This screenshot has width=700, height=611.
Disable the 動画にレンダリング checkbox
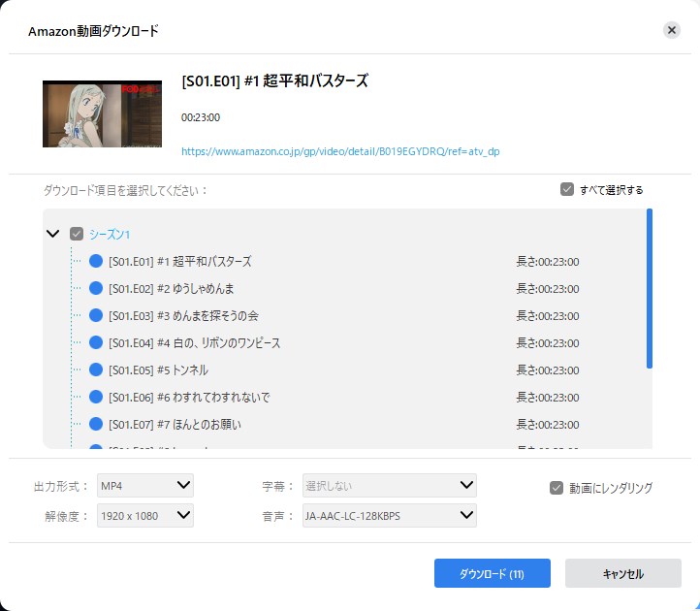557,488
